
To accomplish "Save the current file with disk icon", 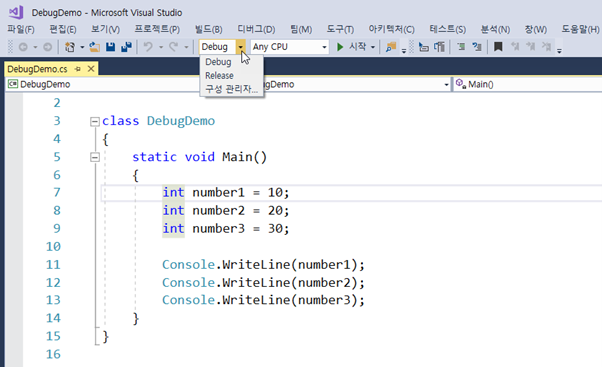I will (111, 47).
